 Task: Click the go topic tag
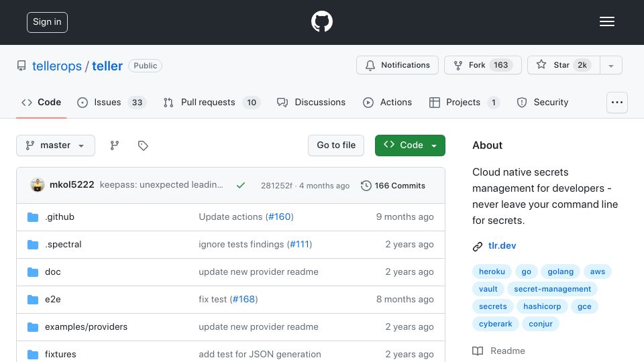click(x=526, y=271)
